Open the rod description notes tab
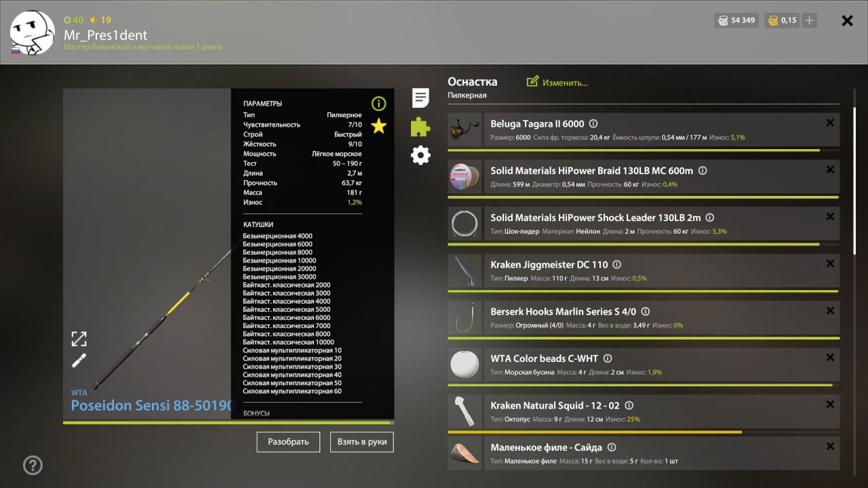The height and width of the screenshot is (488, 868). click(420, 98)
